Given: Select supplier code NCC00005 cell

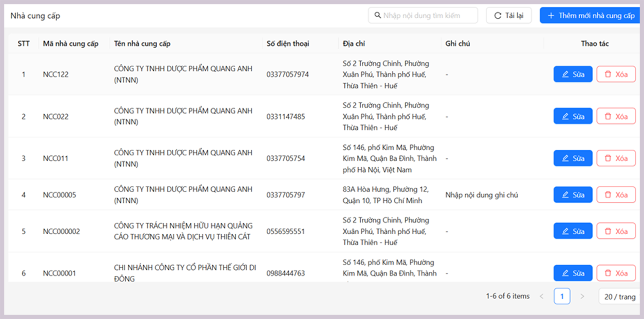Looking at the screenshot, I should 59,195.
